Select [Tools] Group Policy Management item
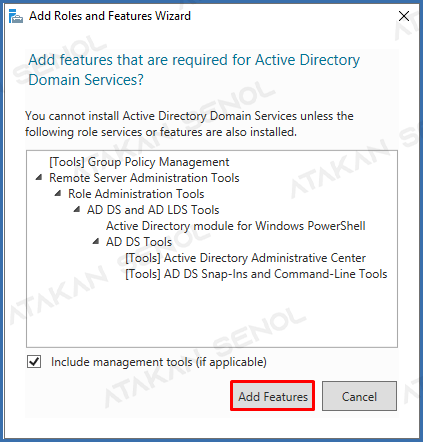This screenshot has height=442, width=423. (x=139, y=162)
